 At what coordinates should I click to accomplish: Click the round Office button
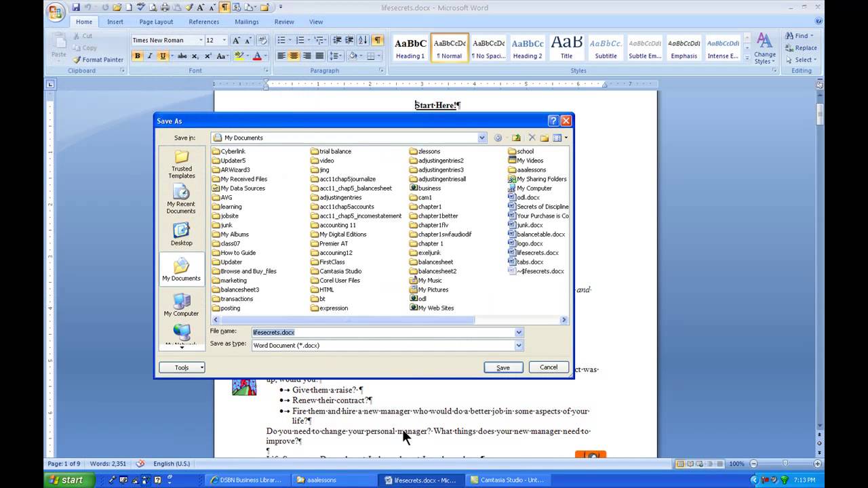56,12
